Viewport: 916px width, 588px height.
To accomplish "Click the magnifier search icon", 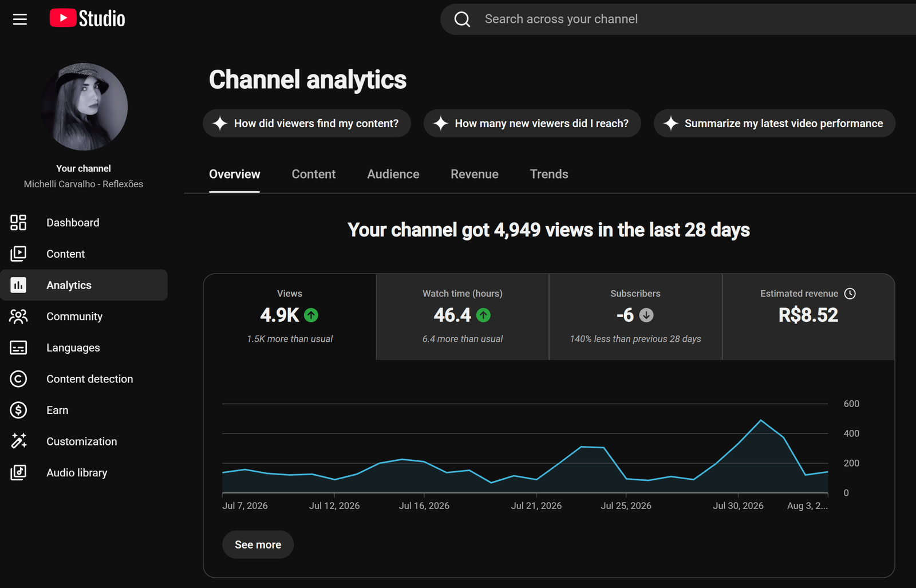I will click(x=462, y=19).
